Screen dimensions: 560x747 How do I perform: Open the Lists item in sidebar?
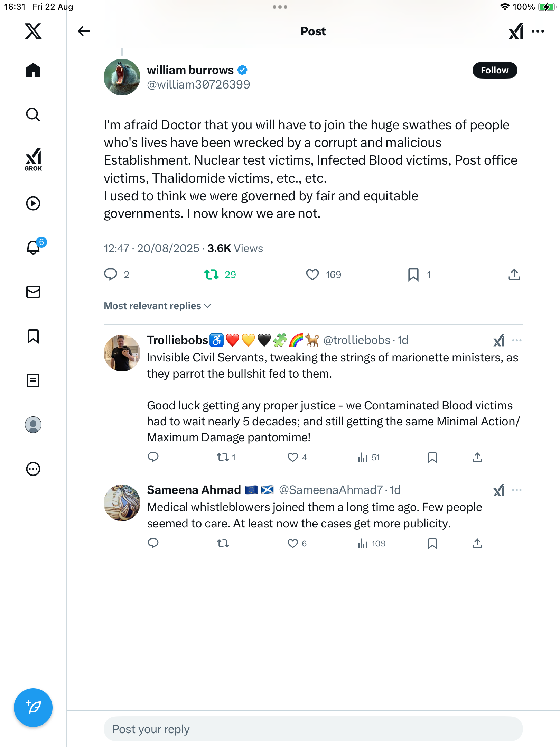(x=33, y=380)
